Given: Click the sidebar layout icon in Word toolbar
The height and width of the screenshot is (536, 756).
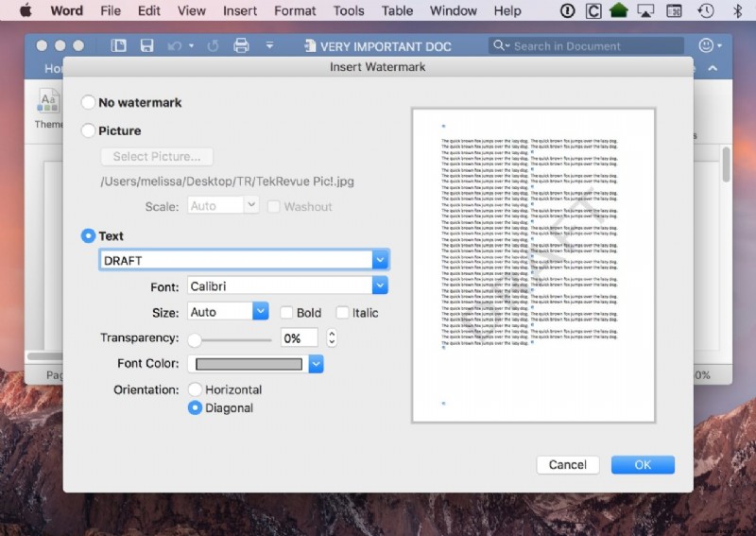Looking at the screenshot, I should pyautogui.click(x=119, y=45).
